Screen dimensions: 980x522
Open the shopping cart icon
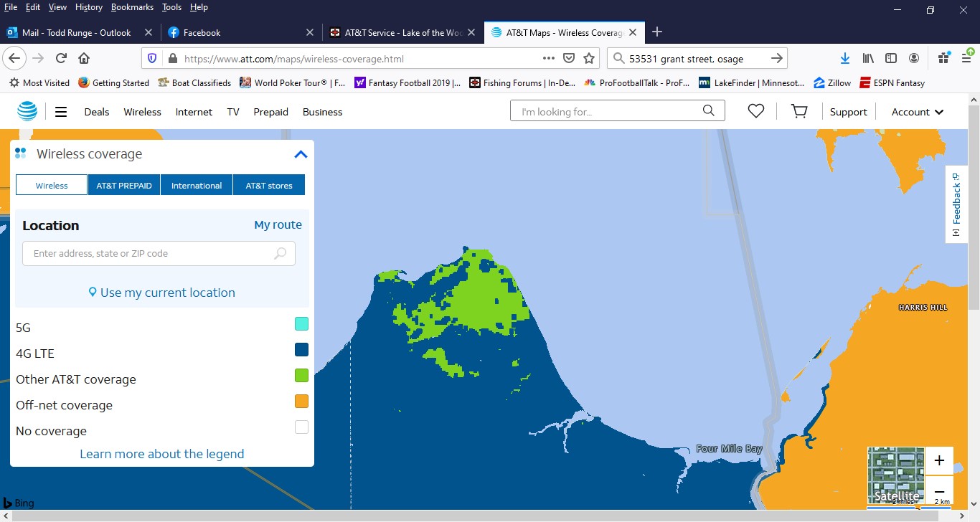798,111
